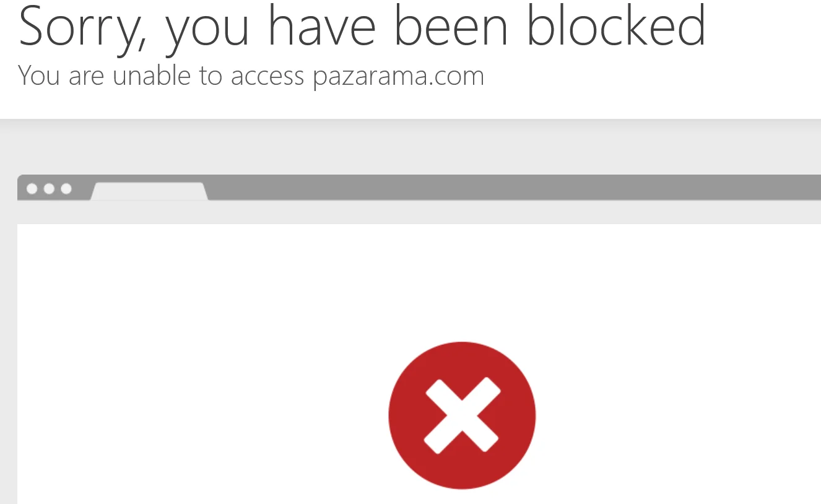821x504 pixels.
Task: Click the white page area of browser illustration
Action: coord(419,364)
